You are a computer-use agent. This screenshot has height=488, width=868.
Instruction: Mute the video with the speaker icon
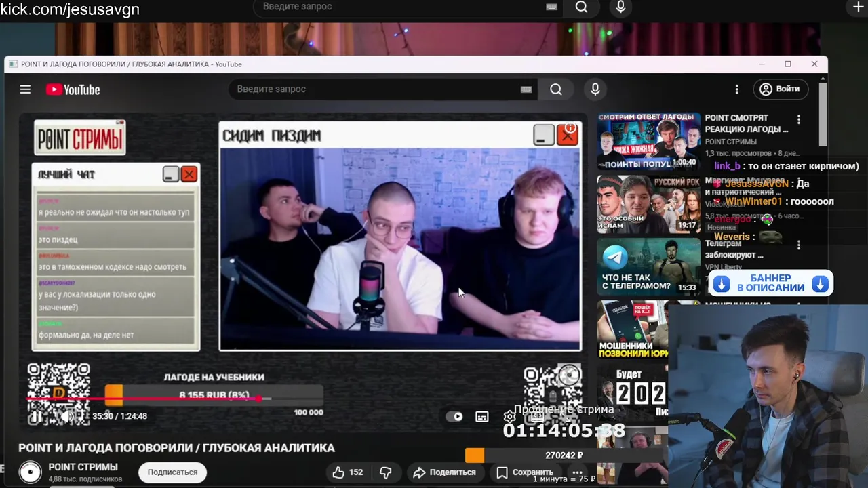(66, 416)
